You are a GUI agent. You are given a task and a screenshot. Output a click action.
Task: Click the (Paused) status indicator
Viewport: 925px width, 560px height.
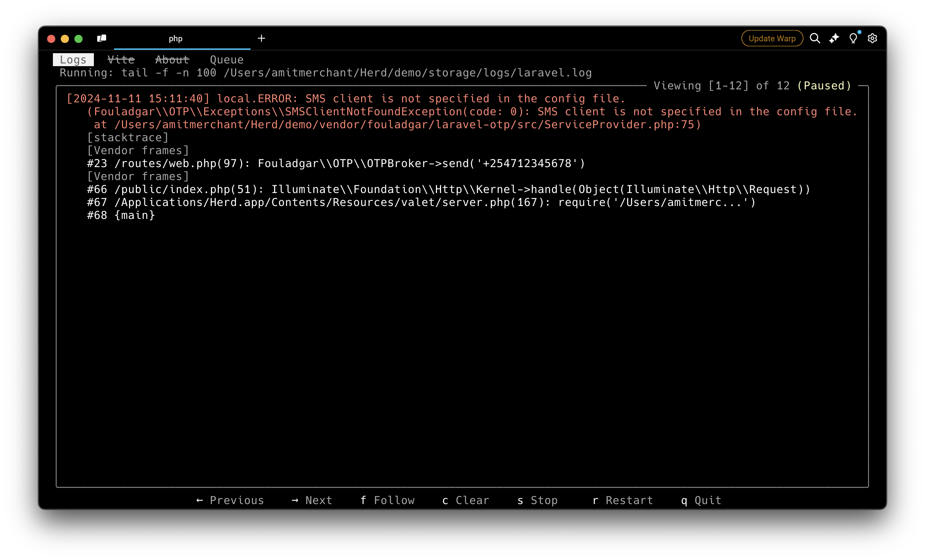click(x=824, y=86)
